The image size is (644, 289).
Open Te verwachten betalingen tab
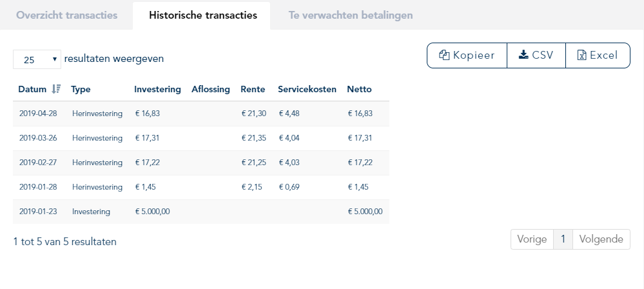[x=350, y=15]
